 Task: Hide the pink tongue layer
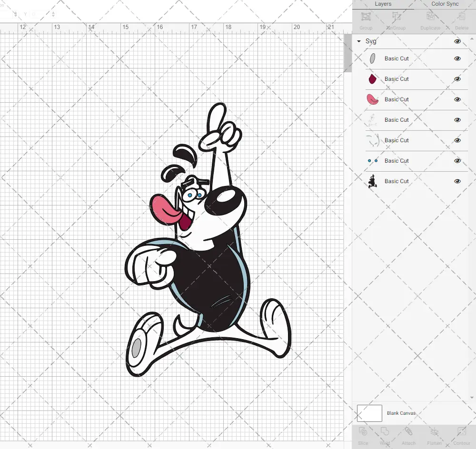coord(457,99)
